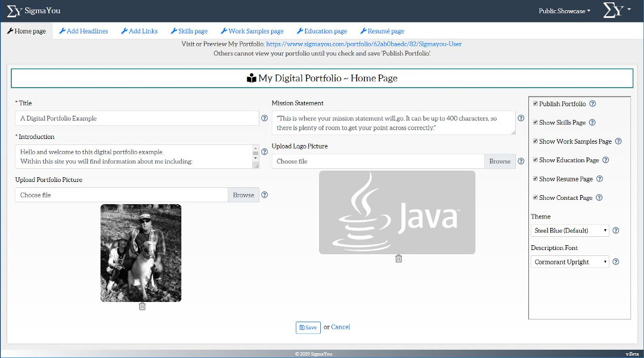Switch to the Home page tab
644x358 pixels.
tap(26, 31)
